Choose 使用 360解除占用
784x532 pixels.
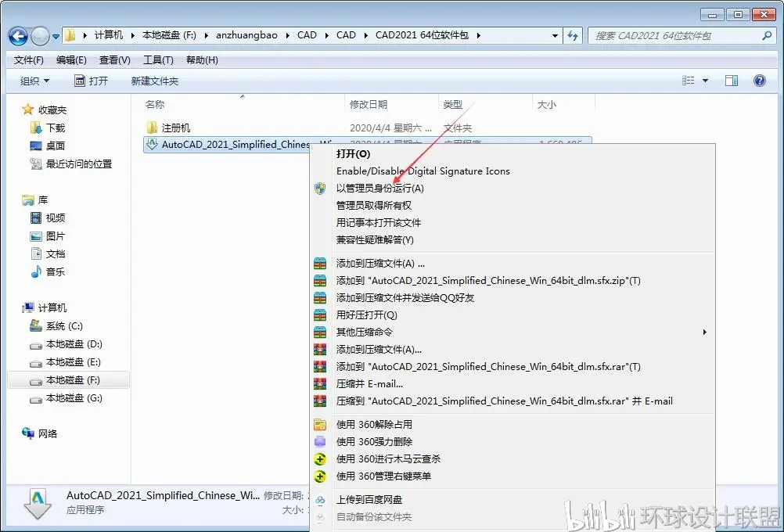pyautogui.click(x=374, y=425)
